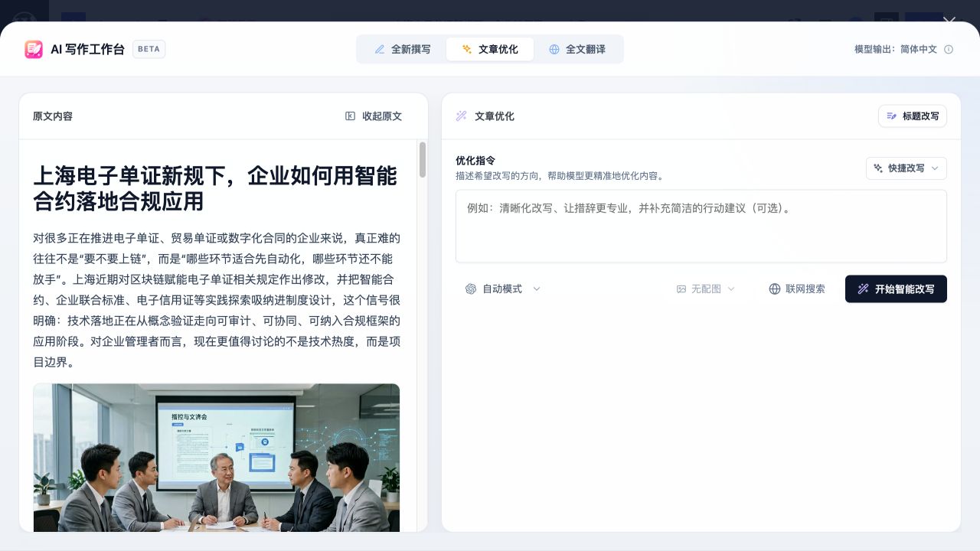Open the 全新撰写 tab
This screenshot has height=551, width=980.
(403, 49)
